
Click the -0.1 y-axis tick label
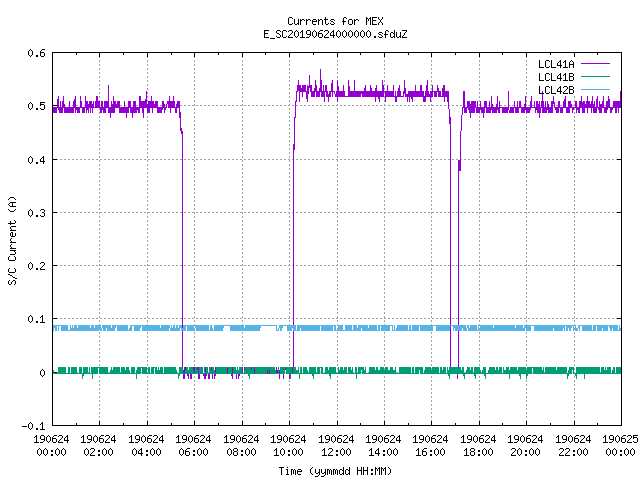33,426
